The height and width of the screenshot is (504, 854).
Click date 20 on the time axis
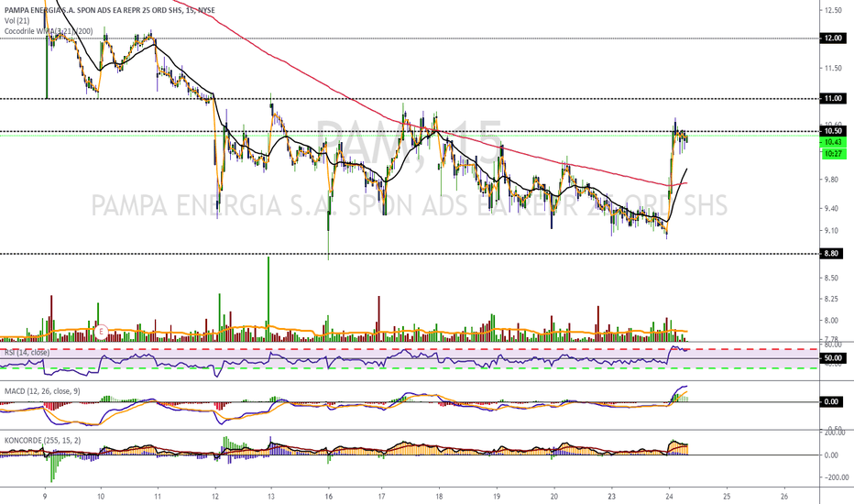click(554, 497)
